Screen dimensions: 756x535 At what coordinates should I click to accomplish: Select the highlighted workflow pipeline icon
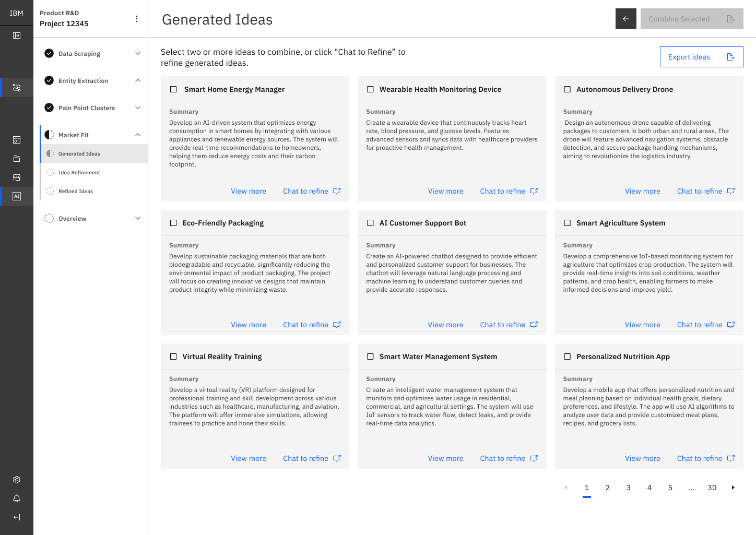click(17, 87)
